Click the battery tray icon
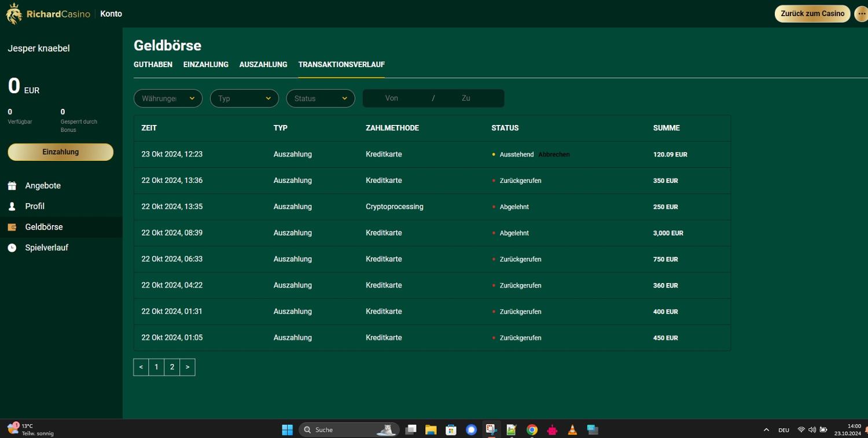This screenshot has width=868, height=438. [x=823, y=430]
